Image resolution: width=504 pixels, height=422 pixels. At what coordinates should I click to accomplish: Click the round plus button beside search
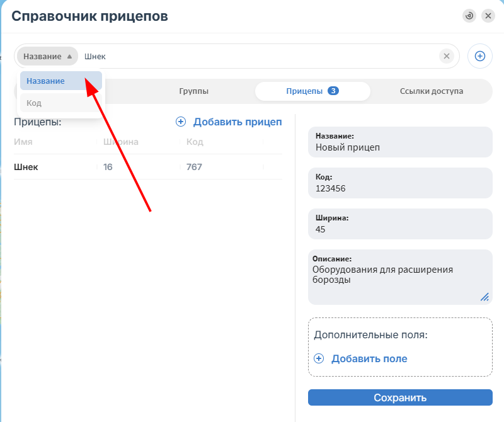[480, 56]
